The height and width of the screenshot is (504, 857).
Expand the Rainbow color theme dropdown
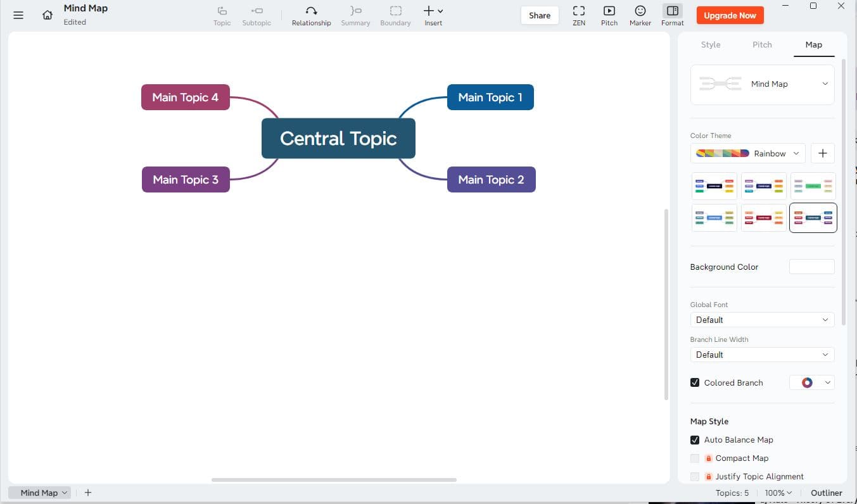(747, 153)
